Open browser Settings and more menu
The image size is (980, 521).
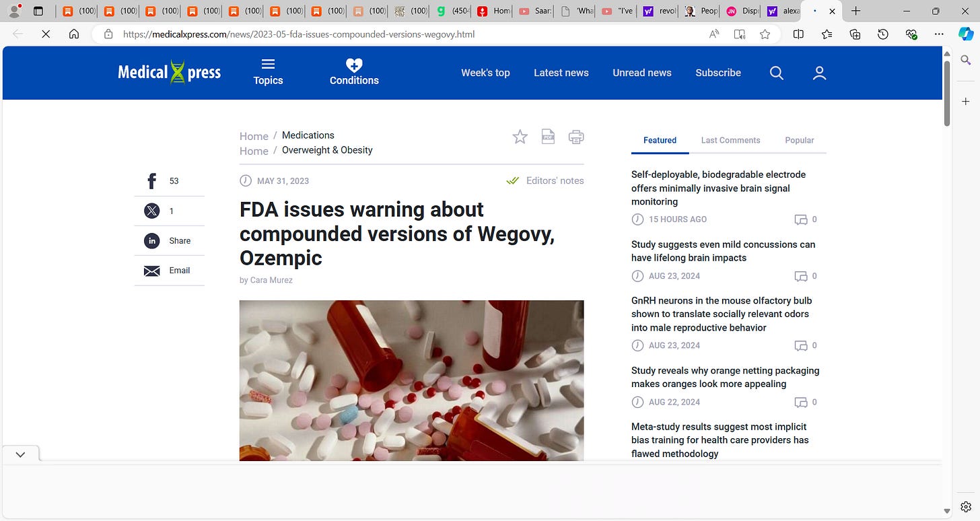(x=939, y=34)
